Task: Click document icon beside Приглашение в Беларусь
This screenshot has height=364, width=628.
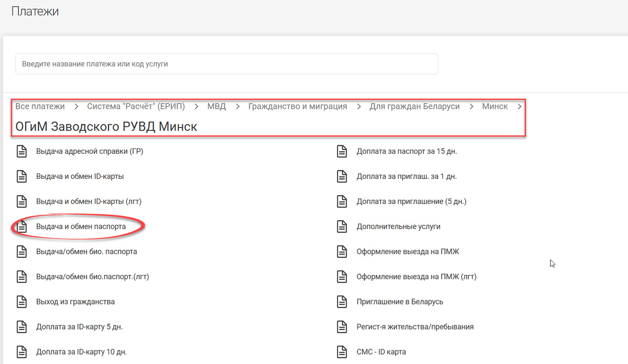Action: click(x=342, y=302)
